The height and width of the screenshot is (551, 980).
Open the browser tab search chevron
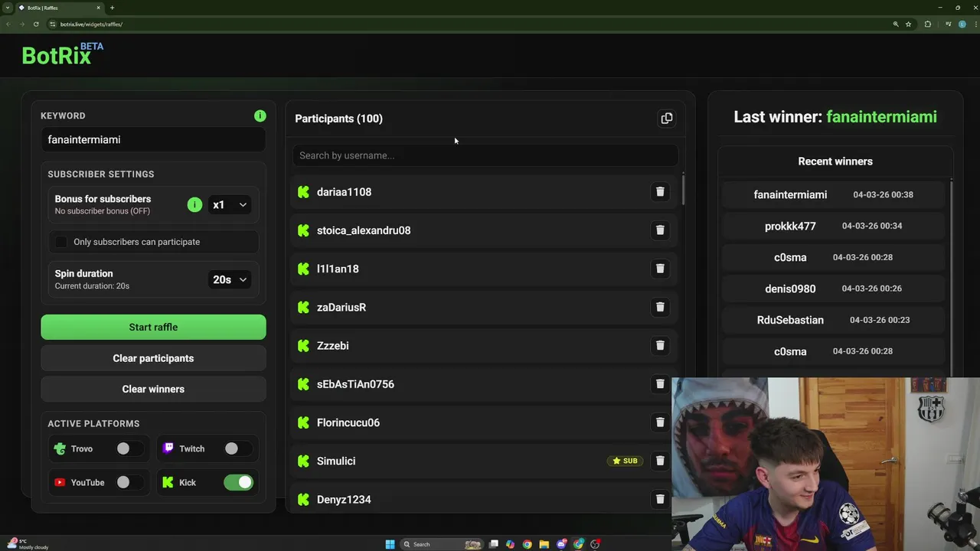tap(8, 8)
